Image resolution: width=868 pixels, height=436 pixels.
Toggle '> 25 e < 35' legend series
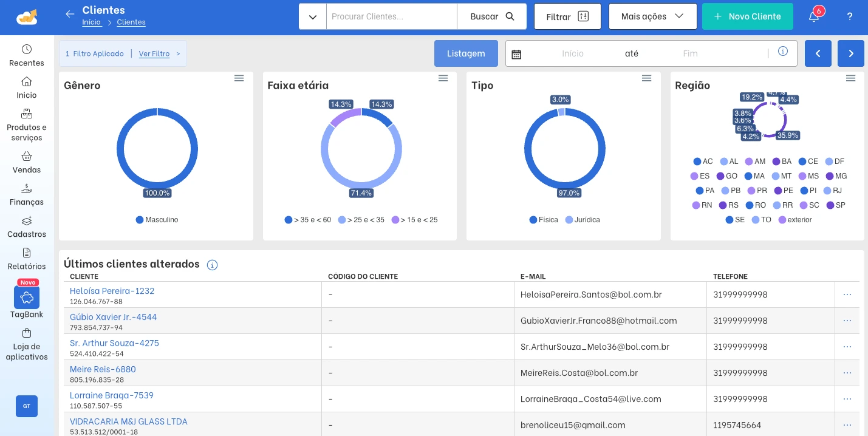coord(361,220)
